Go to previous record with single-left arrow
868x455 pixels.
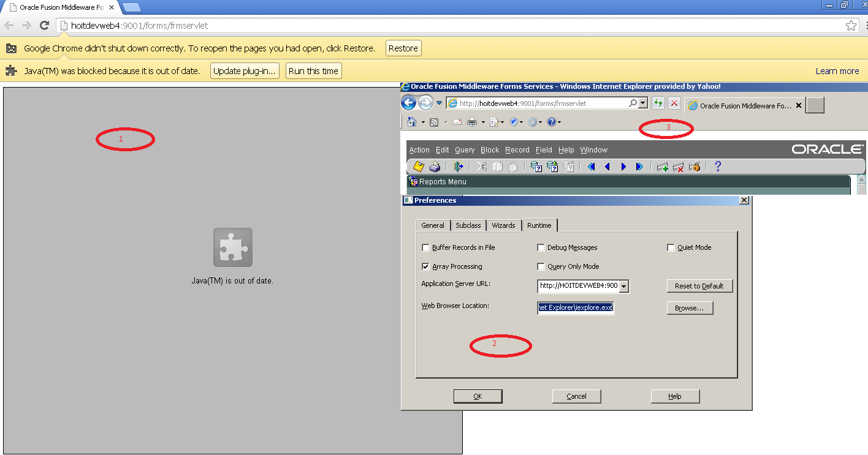(607, 167)
